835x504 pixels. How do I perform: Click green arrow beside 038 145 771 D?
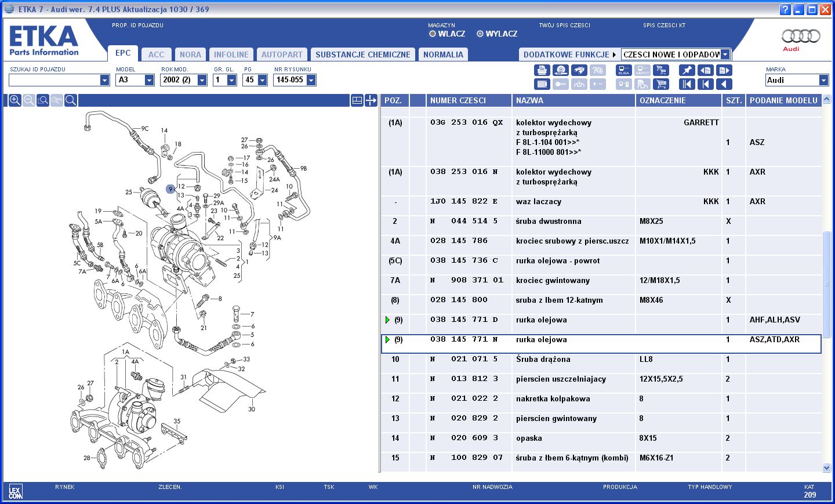tap(387, 320)
